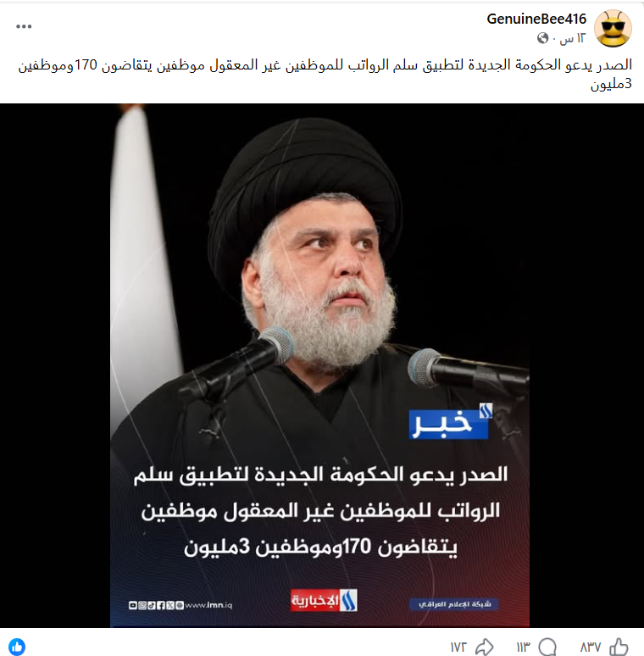
Task: Click the red الإخبارية channel logo
Action: click(x=324, y=600)
